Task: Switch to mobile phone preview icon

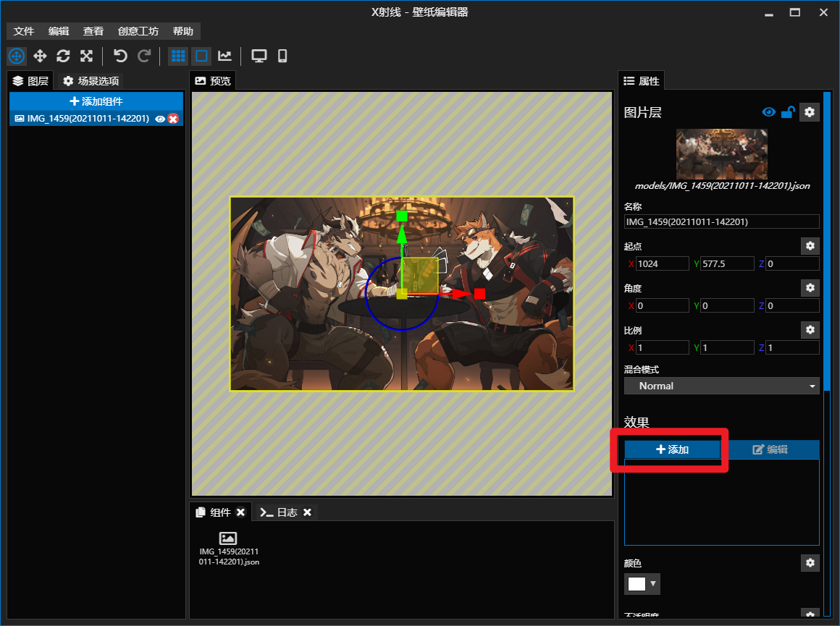Action: tap(282, 56)
